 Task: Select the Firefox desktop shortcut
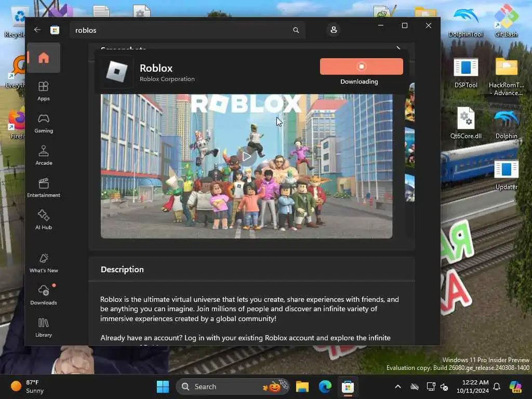[16, 124]
